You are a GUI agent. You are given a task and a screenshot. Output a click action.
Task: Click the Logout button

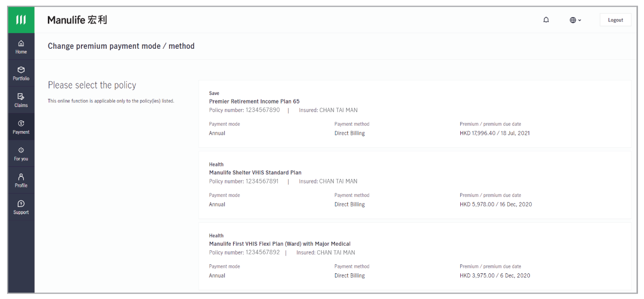[x=615, y=20]
